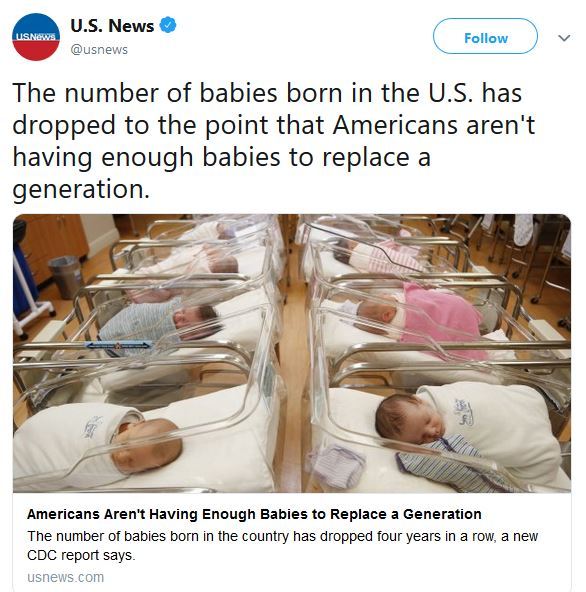Expand the tweet options chevron beside Follow

(564, 38)
